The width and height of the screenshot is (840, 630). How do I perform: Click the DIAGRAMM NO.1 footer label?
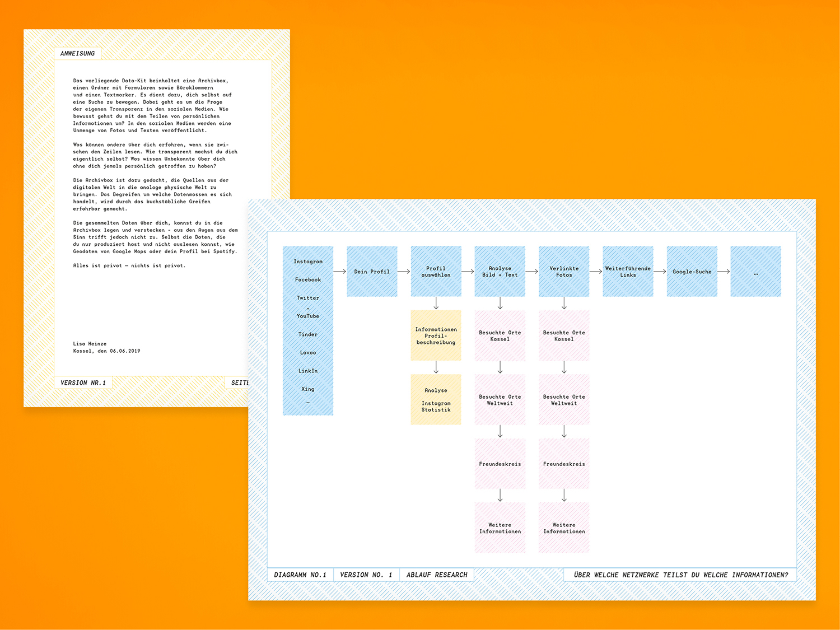[x=300, y=575]
